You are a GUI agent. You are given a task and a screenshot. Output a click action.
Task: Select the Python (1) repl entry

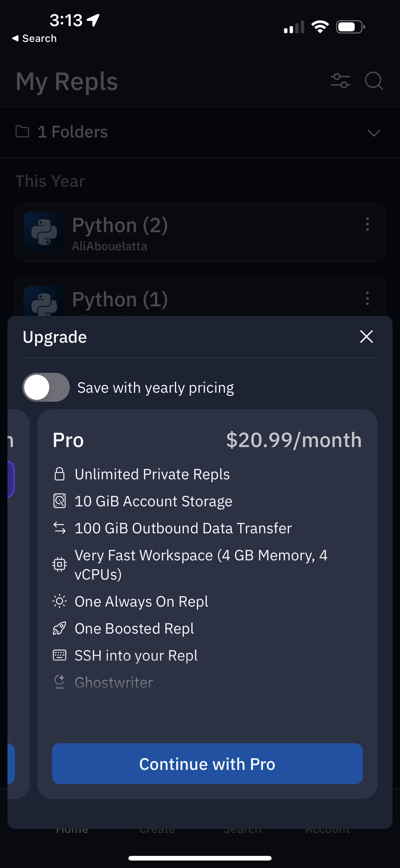coord(120,299)
